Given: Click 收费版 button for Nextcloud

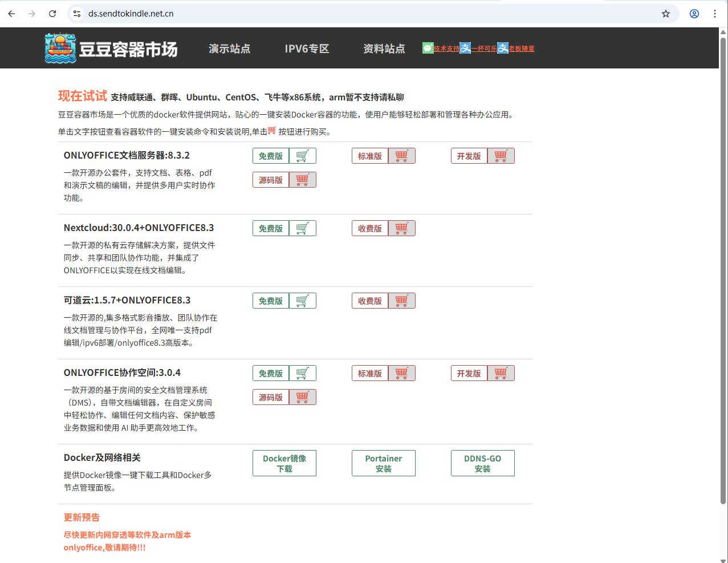Looking at the screenshot, I should [x=370, y=228].
